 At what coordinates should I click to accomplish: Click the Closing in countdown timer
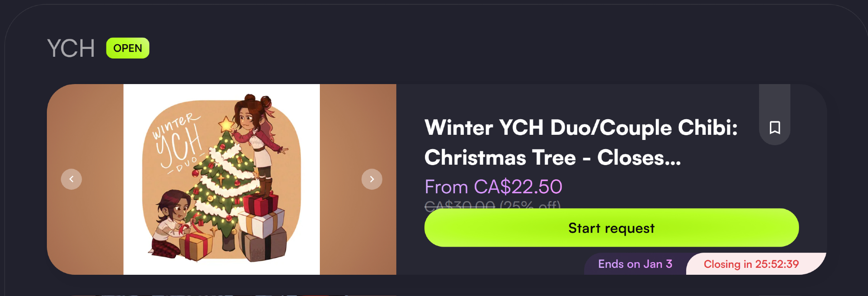coord(751,264)
